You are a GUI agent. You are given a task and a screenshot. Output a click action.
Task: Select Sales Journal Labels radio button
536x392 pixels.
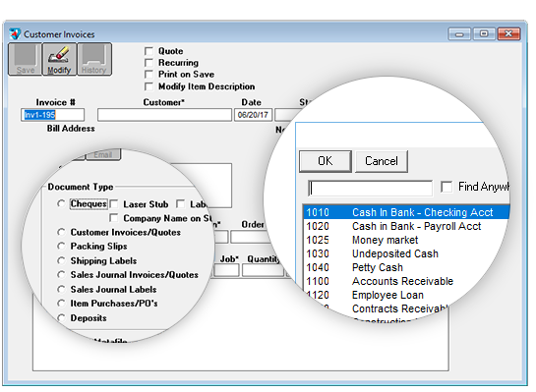pos(61,289)
